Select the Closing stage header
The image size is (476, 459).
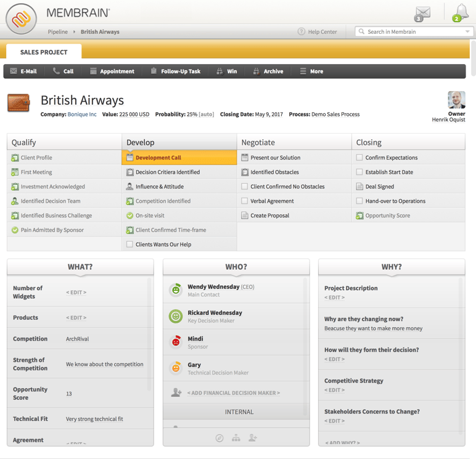click(409, 142)
